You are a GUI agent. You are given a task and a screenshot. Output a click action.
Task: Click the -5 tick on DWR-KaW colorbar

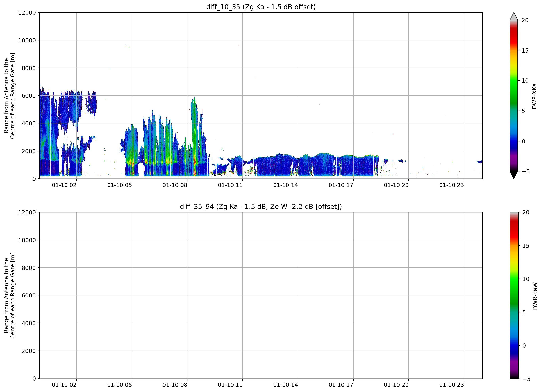(x=526, y=379)
